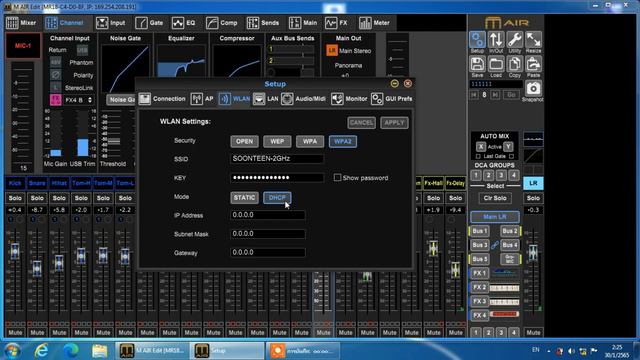Switch to the Meter tab
Image resolution: width=640 pixels, height=360 pixels.
(x=374, y=23)
